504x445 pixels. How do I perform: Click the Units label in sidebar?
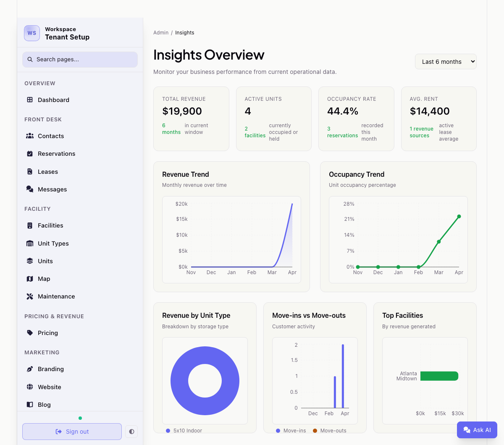click(x=45, y=261)
